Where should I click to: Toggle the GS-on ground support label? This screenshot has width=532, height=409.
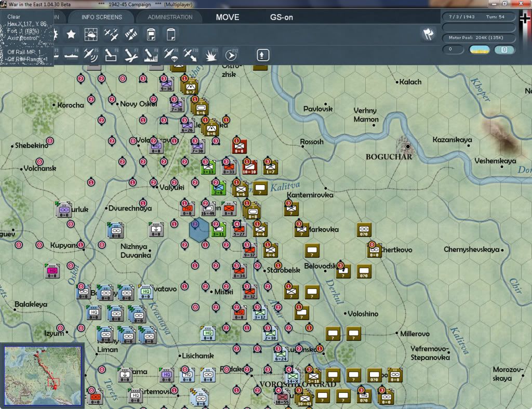pyautogui.click(x=281, y=17)
